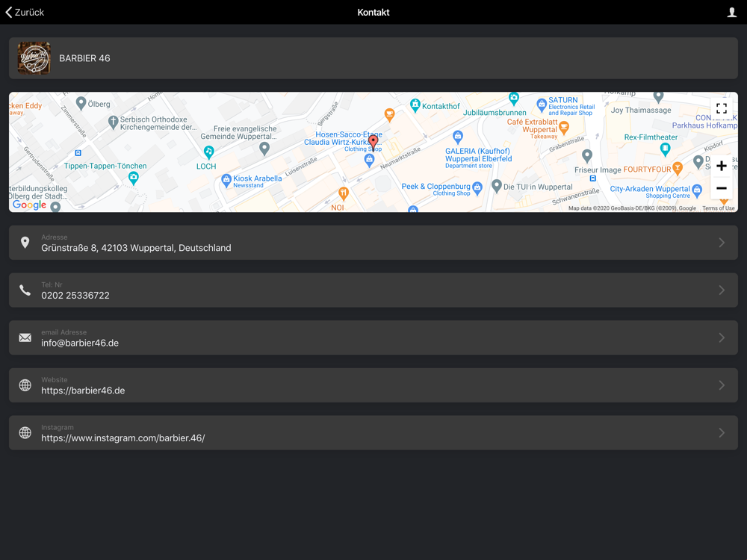This screenshot has width=747, height=560.
Task: Click the Serbisch Orthodoxe church marker
Action: click(113, 122)
